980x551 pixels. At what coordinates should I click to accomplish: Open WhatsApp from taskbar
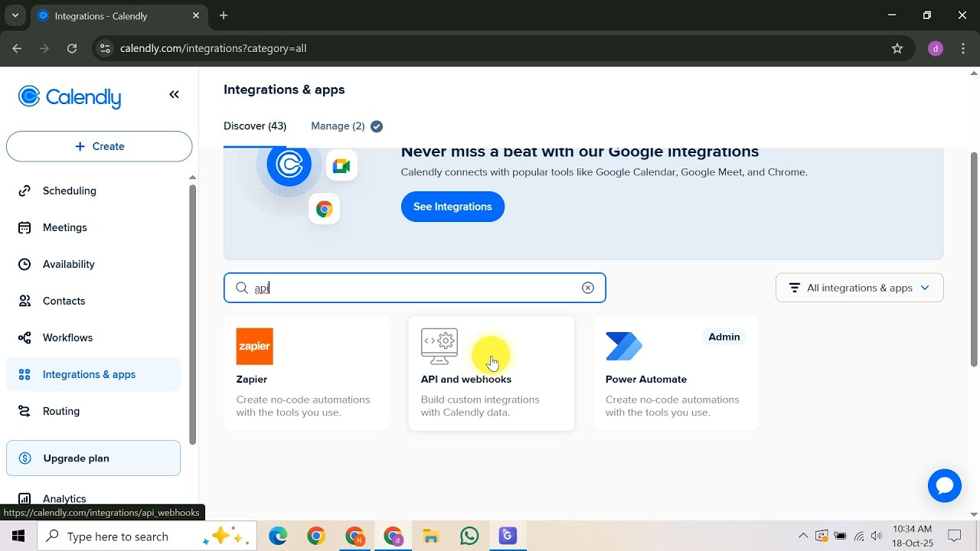(469, 536)
